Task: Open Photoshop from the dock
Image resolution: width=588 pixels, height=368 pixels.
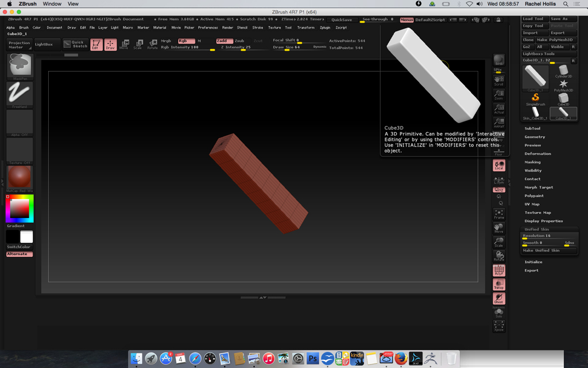Action: [312, 358]
